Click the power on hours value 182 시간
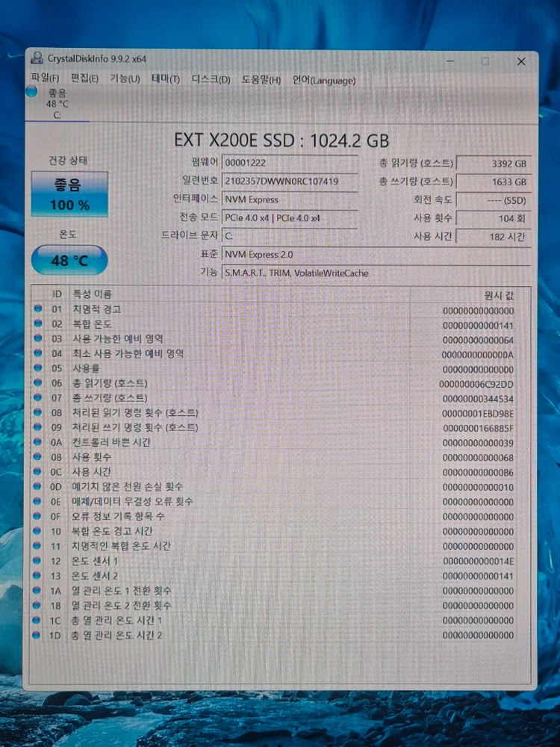The height and width of the screenshot is (747, 560). 493,236
